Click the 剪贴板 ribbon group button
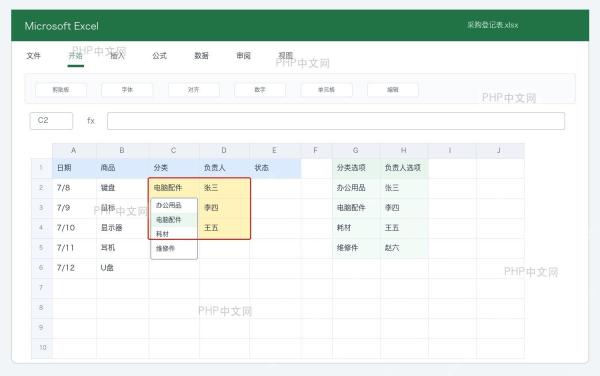The width and height of the screenshot is (600, 376). point(61,90)
